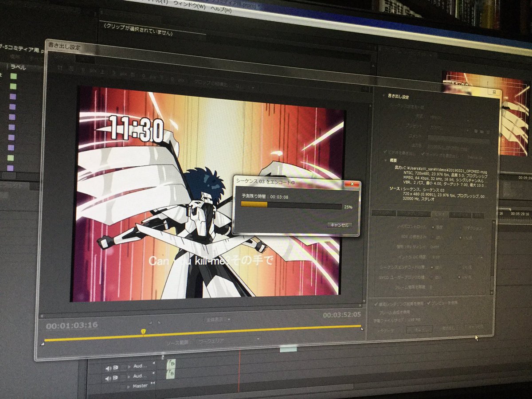Mute the upper Aud... track speaker icon
This screenshot has width=532, height=399.
coord(108,369)
